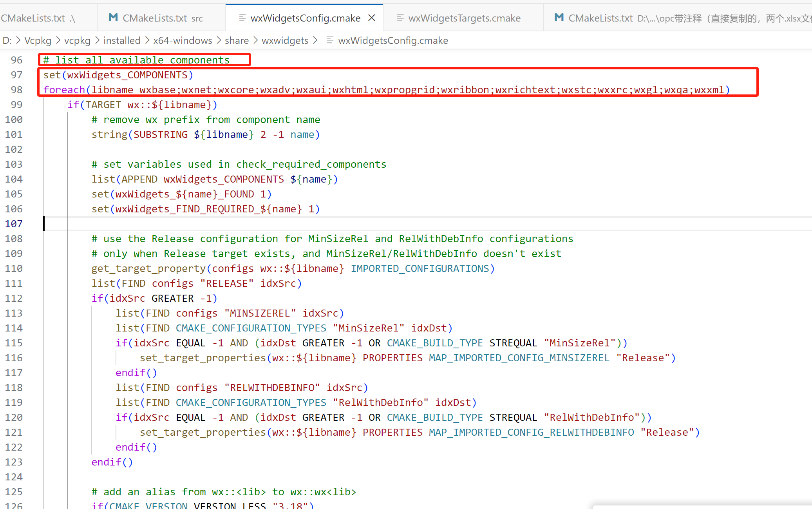Click 'CMAKE_BUILD_TYPE' on line 115
This screenshot has height=509, width=812.
435,343
